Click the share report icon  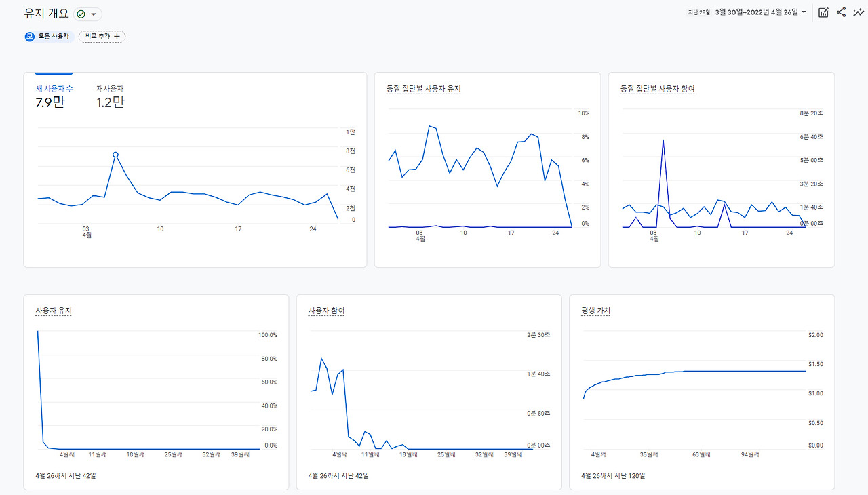pos(841,12)
